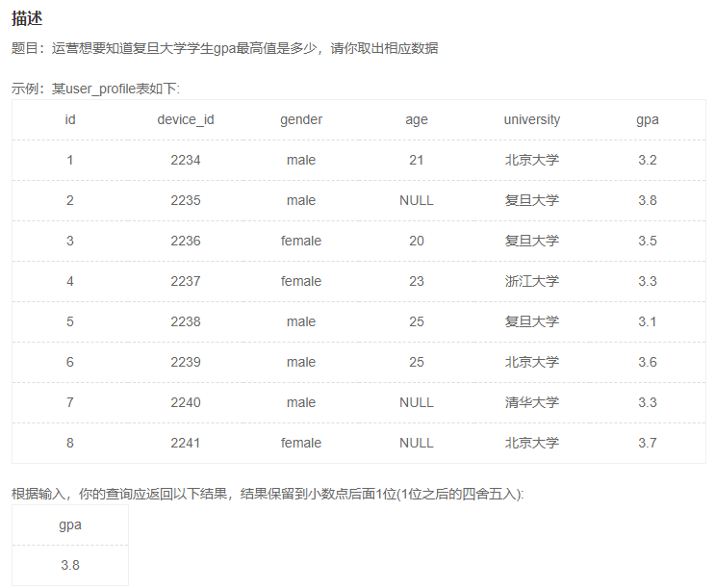The width and height of the screenshot is (715, 588).
Task: Click device_id cell 2241
Action: tap(186, 443)
